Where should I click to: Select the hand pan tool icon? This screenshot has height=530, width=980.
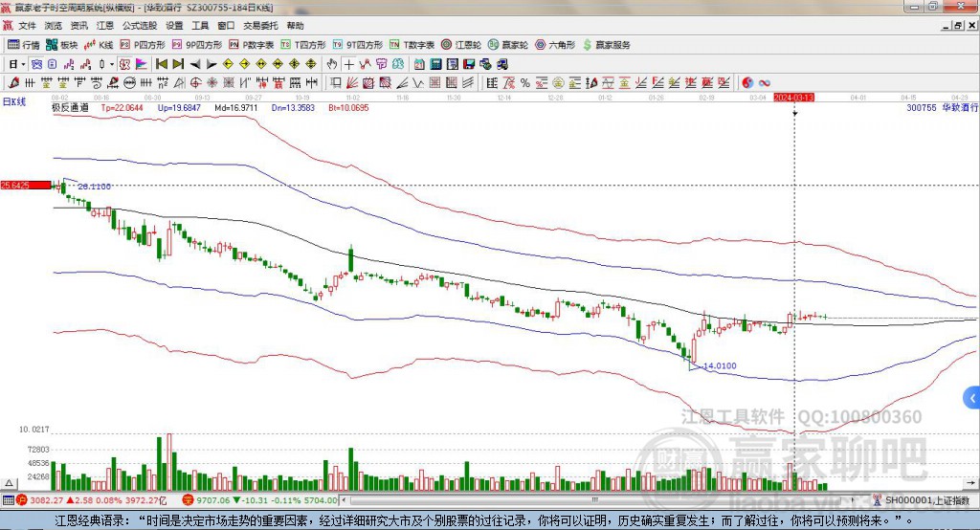[332, 64]
